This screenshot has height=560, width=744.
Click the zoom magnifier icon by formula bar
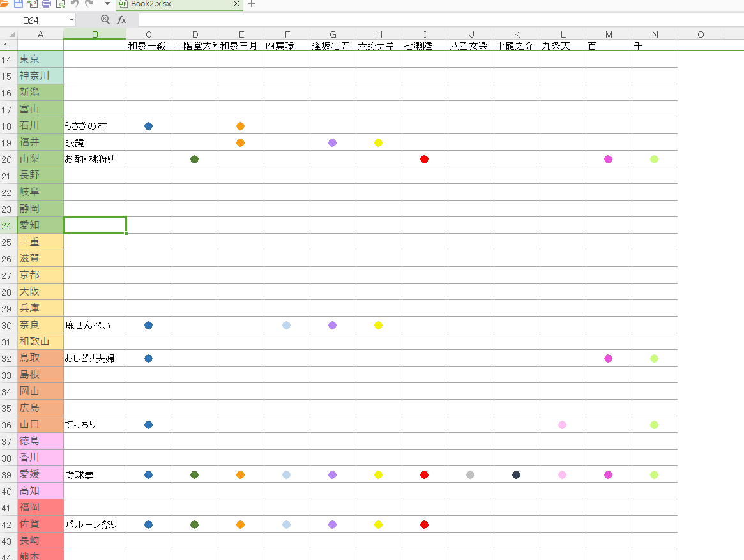(x=105, y=19)
